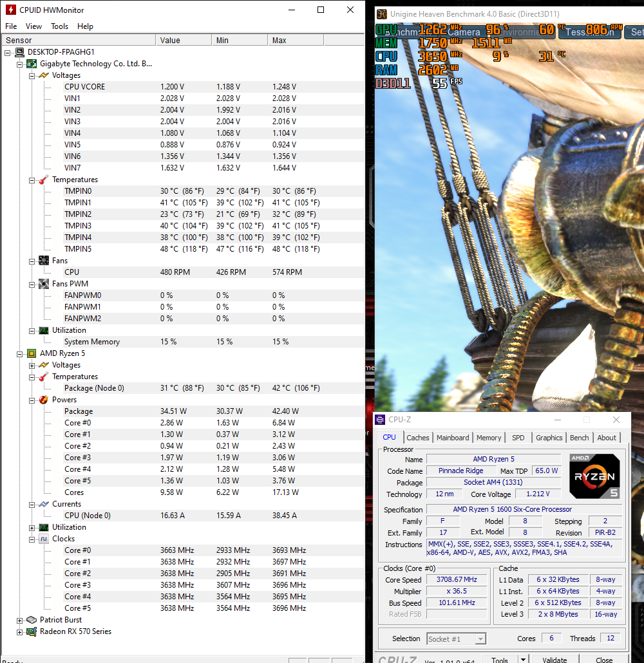Click the Validate button in CPU-Z
Viewport: 644px width, 663px height.
point(555,659)
